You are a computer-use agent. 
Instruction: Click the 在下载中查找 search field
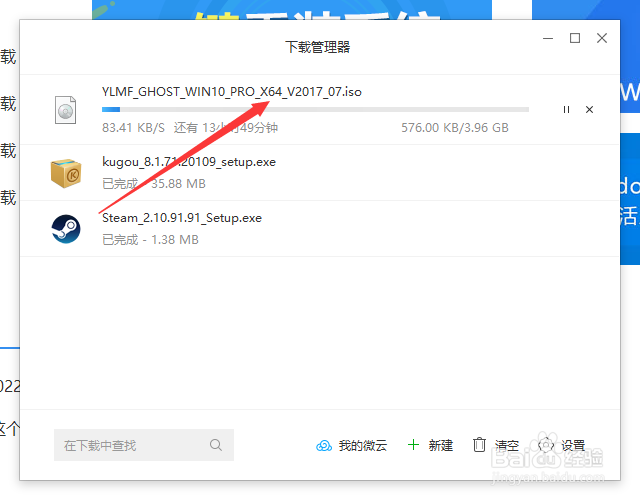click(144, 445)
